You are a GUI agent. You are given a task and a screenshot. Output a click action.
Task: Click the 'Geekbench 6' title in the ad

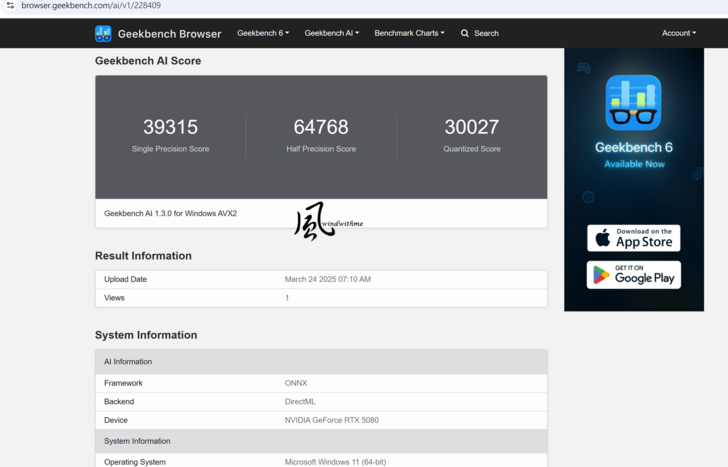coord(634,147)
